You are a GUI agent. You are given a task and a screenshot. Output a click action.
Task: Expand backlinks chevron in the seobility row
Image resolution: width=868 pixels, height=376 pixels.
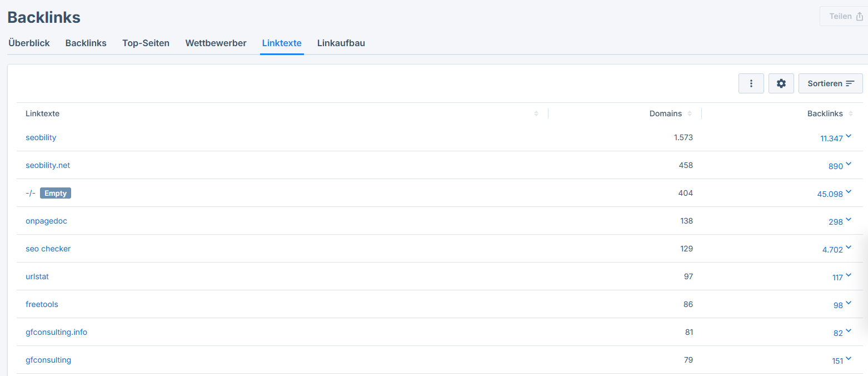coord(849,136)
